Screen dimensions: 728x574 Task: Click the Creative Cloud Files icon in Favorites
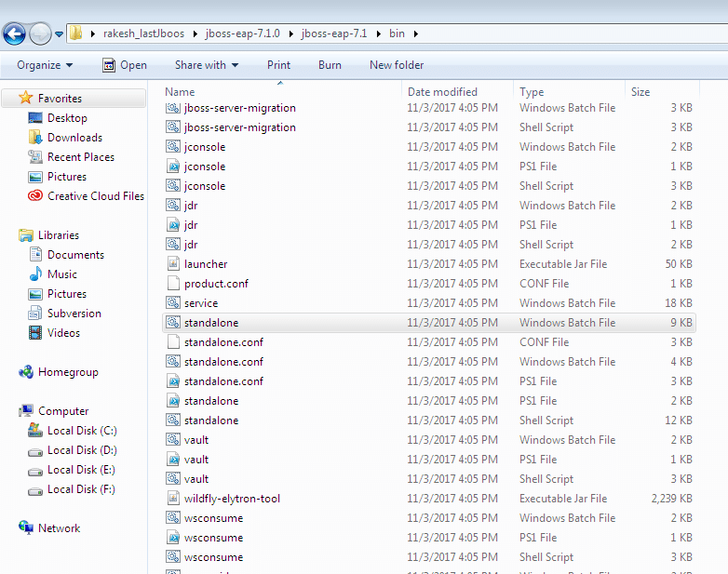[35, 196]
